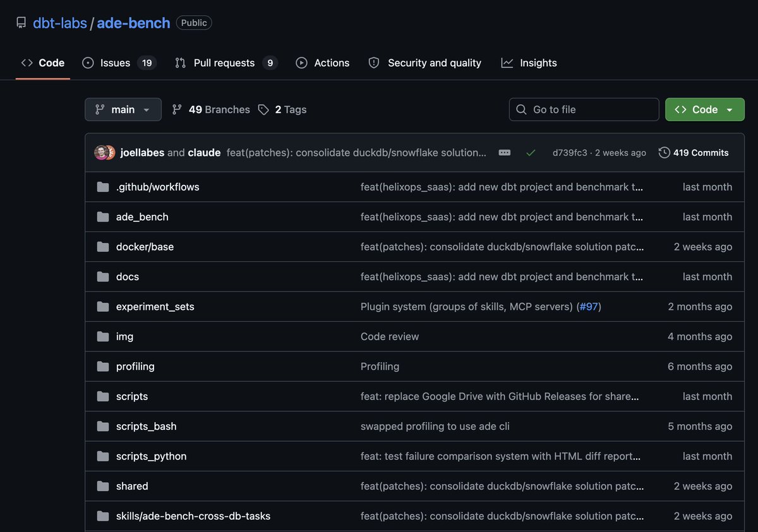This screenshot has height=532, width=758.
Task: Click folder icon for skills/ade-bench-cross-db-tasks
Action: 103,516
